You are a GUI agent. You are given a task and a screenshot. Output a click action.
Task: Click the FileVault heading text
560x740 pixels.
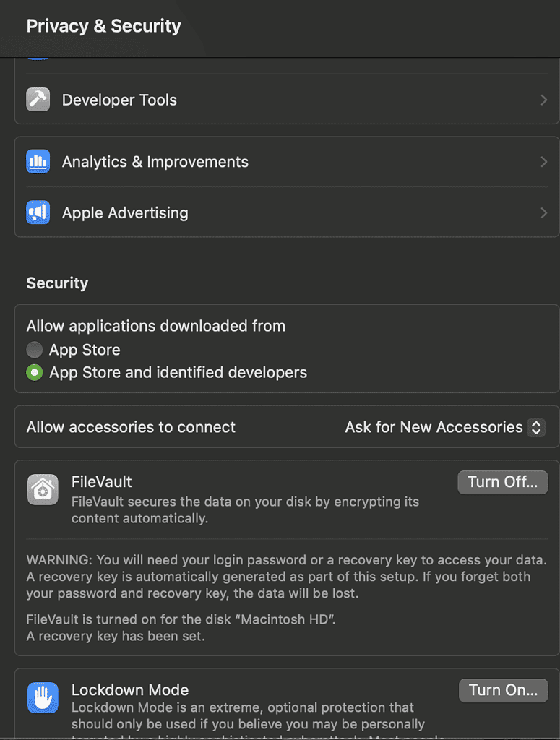tap(101, 481)
